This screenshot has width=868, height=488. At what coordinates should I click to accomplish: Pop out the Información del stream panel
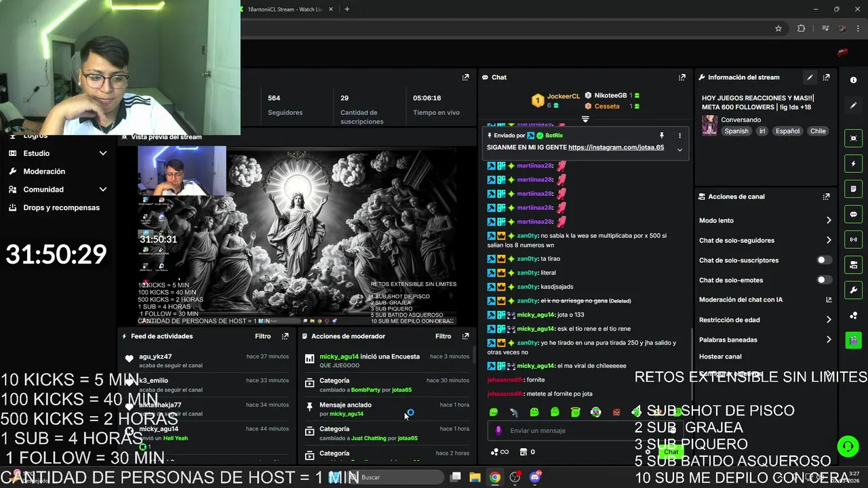826,77
